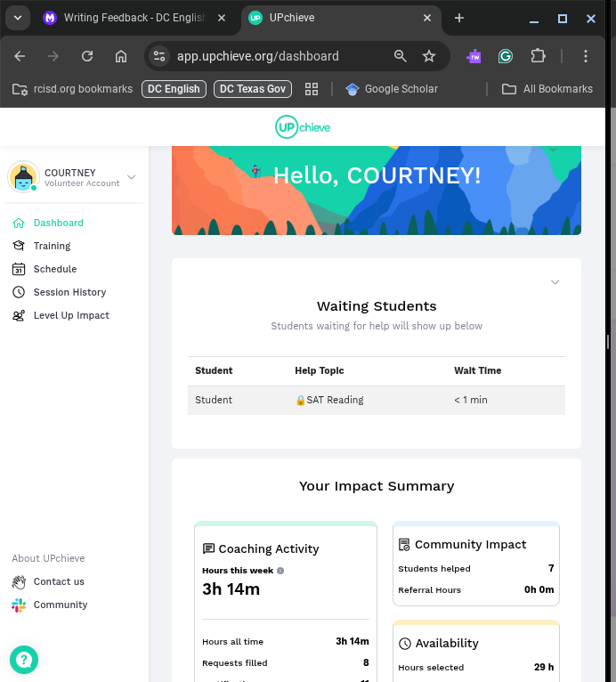Click the UPchieve logo in header
The image size is (616, 682).
tap(303, 127)
